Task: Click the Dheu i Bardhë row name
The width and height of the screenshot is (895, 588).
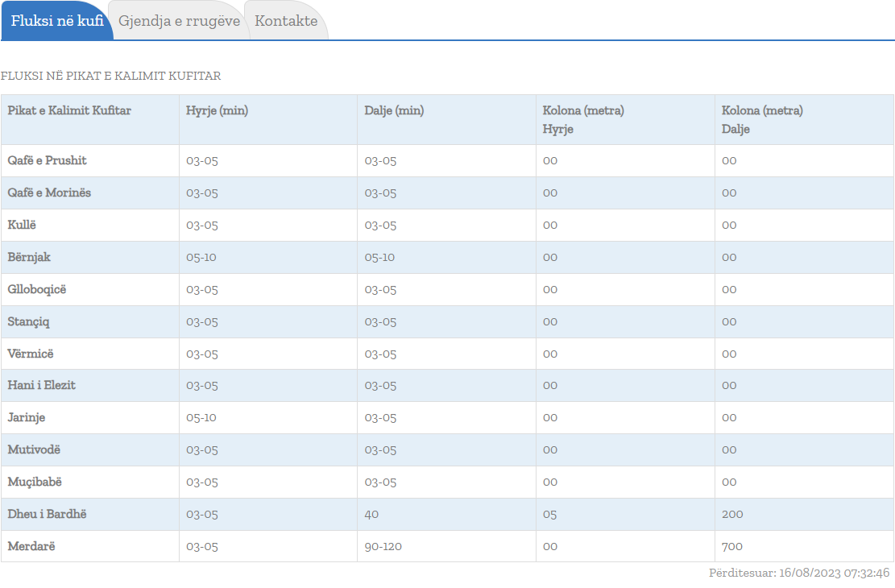Action: pyautogui.click(x=45, y=514)
